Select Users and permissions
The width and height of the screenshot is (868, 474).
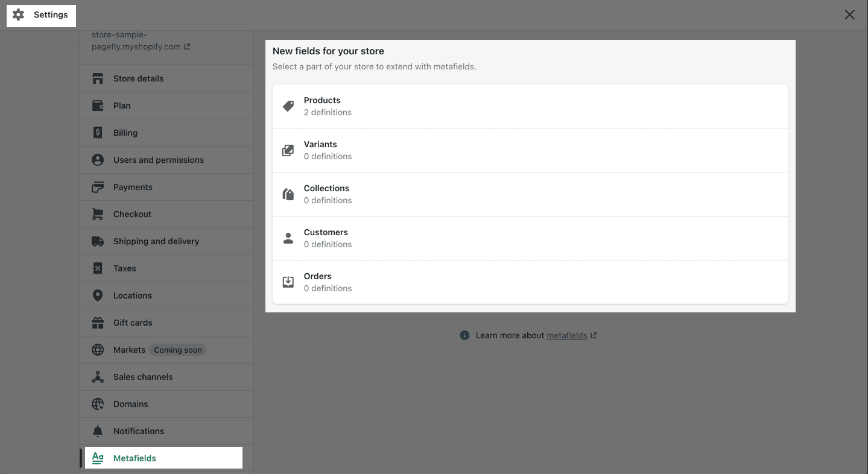tap(166, 160)
